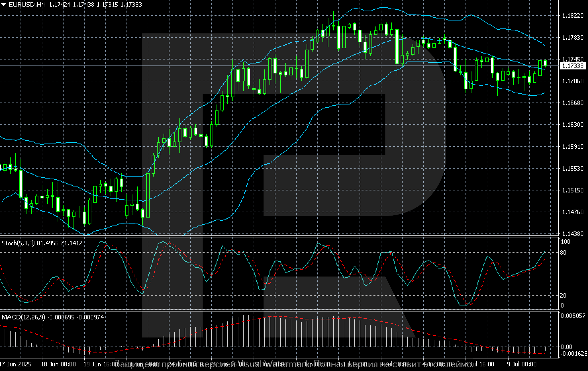Select the 18 Jun 08:00 time label
This screenshot has width=588, height=371.
coord(58,364)
